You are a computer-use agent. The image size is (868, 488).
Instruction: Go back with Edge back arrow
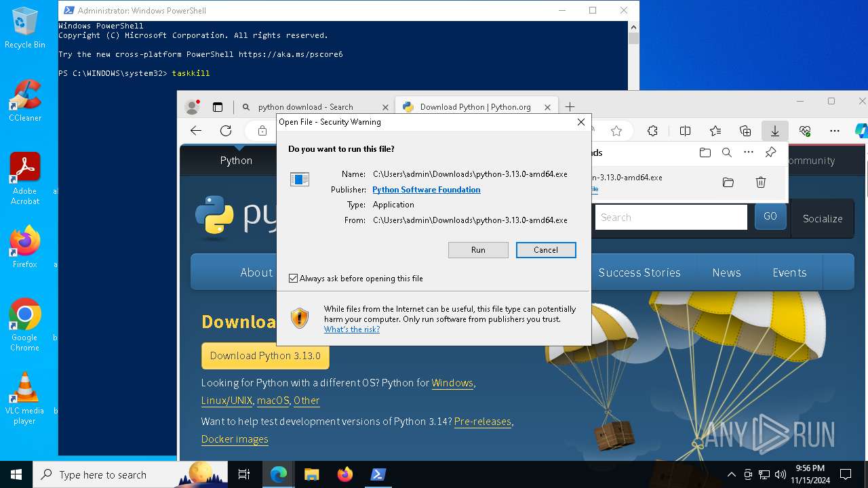coord(196,131)
